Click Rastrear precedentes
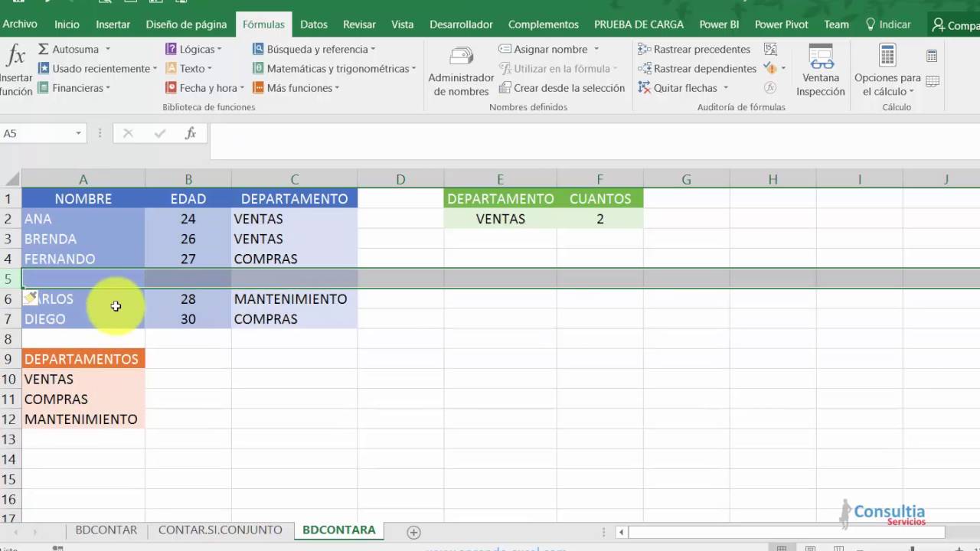The width and height of the screenshot is (980, 551). click(x=694, y=49)
